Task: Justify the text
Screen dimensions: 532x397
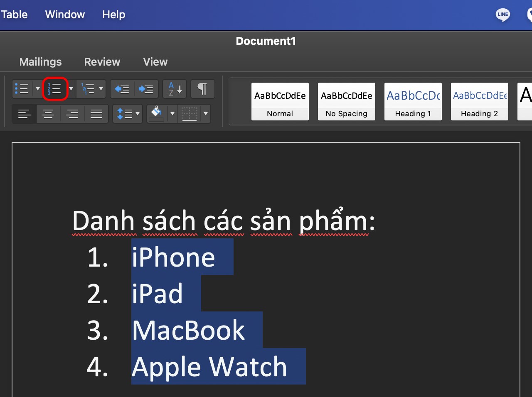Action: pos(96,113)
